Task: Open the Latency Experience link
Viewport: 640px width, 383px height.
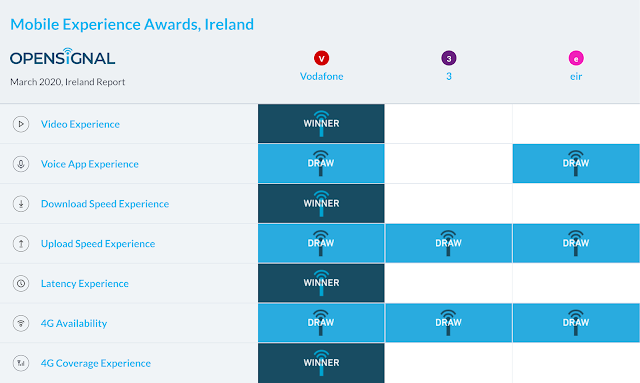Action: tap(85, 283)
